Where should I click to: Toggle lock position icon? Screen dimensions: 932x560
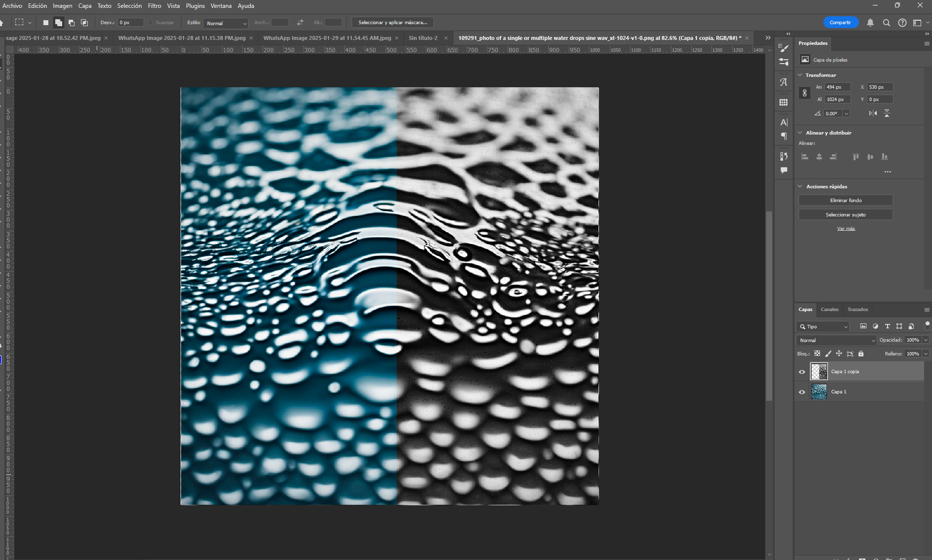[839, 353]
